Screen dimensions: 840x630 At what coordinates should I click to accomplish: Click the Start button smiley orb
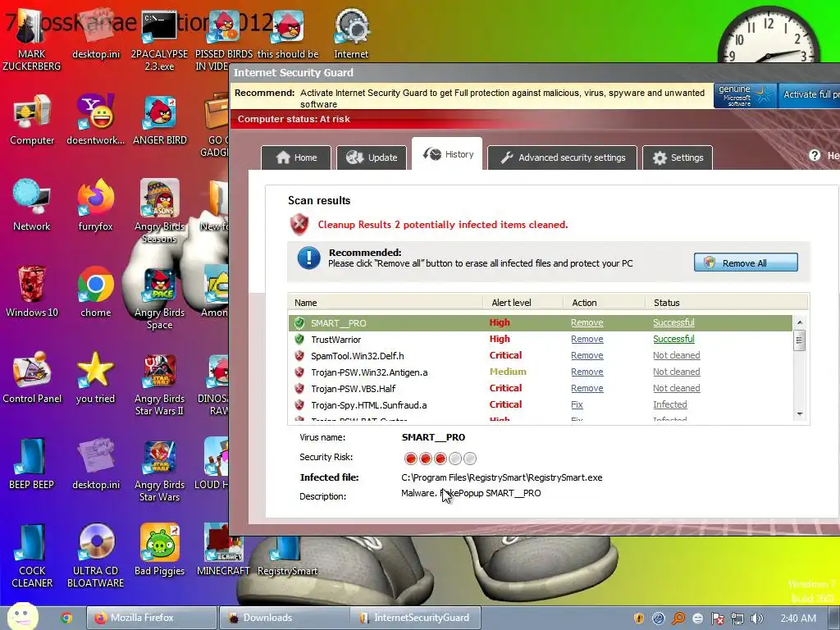[22, 616]
